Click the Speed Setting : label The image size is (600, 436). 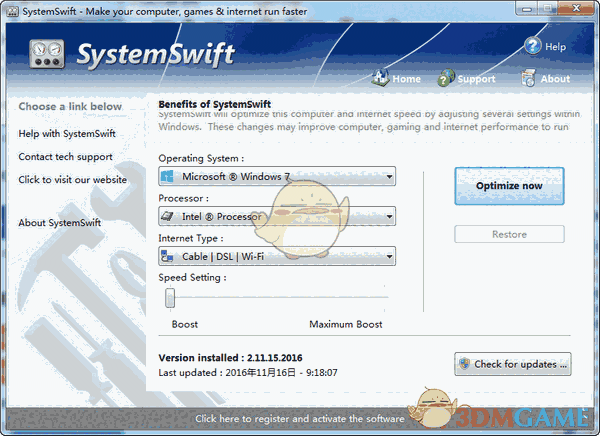[x=192, y=277]
